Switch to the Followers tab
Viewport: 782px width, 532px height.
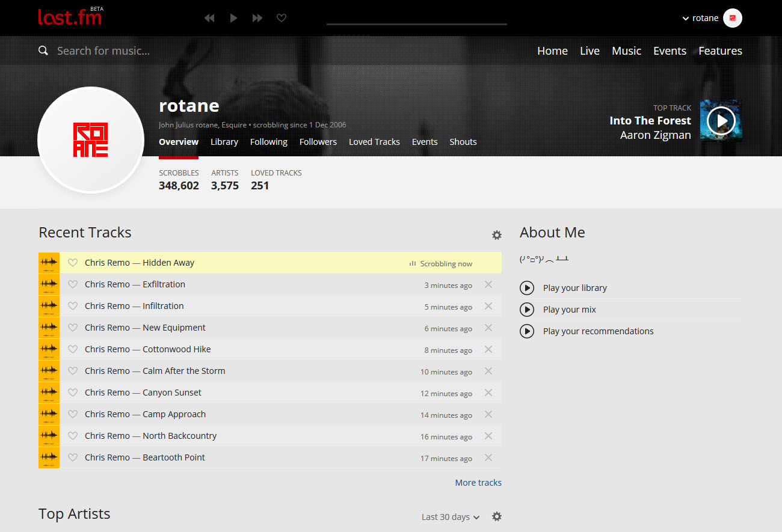tap(318, 142)
